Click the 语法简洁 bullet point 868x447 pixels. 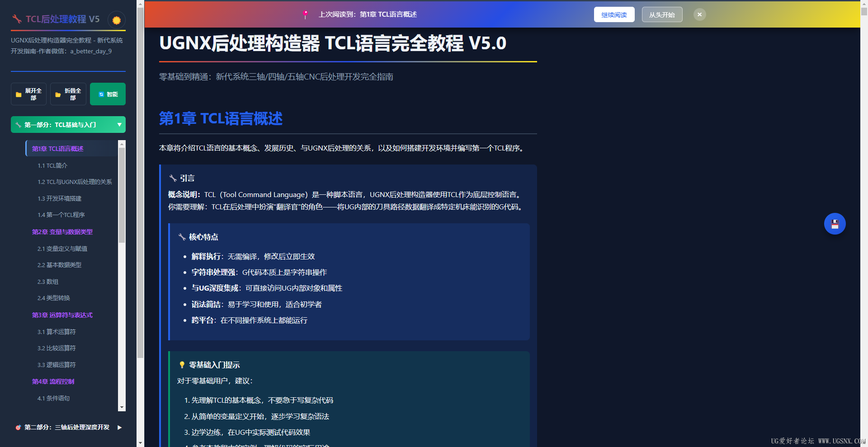point(257,304)
